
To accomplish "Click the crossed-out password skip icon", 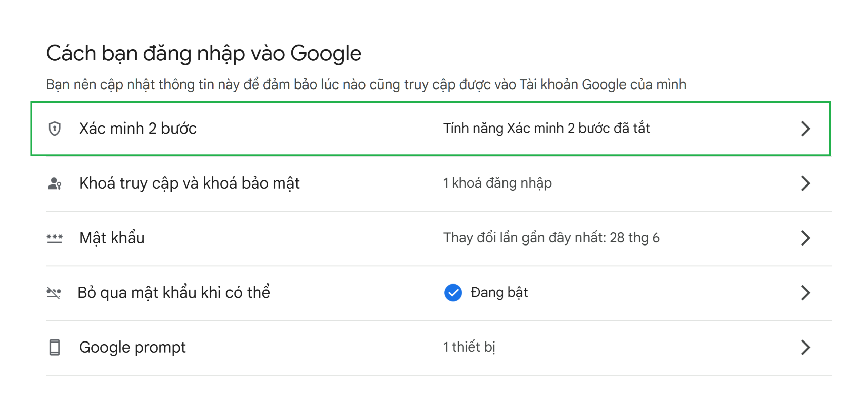I will [x=54, y=293].
